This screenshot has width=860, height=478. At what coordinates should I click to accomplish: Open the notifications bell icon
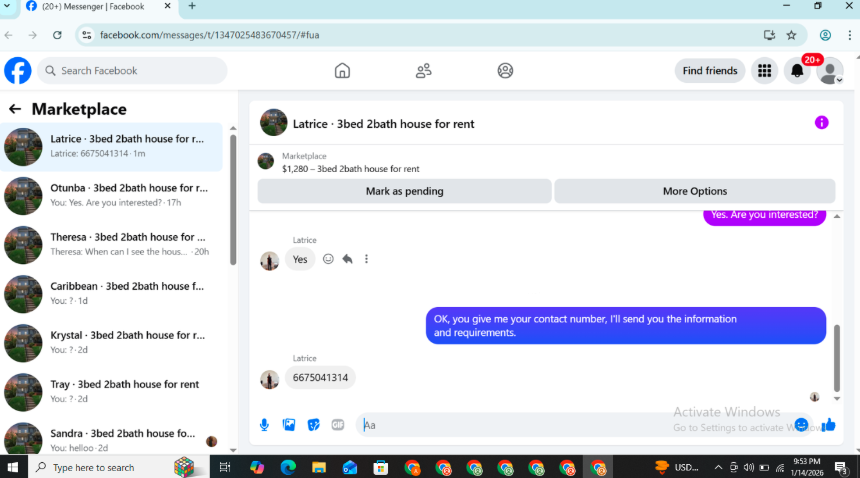(797, 71)
